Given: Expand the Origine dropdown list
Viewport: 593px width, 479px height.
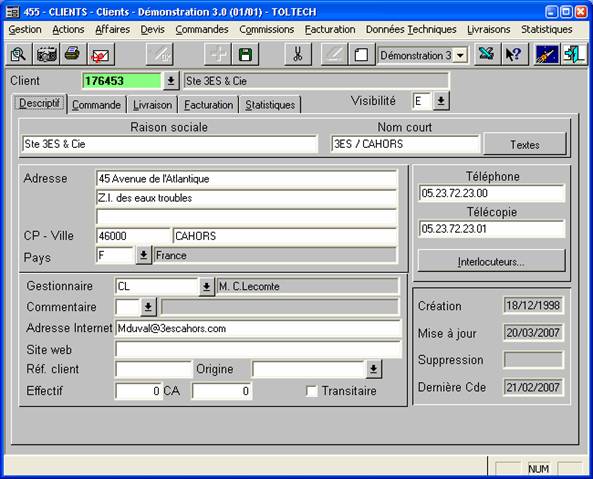Looking at the screenshot, I should pyautogui.click(x=374, y=369).
